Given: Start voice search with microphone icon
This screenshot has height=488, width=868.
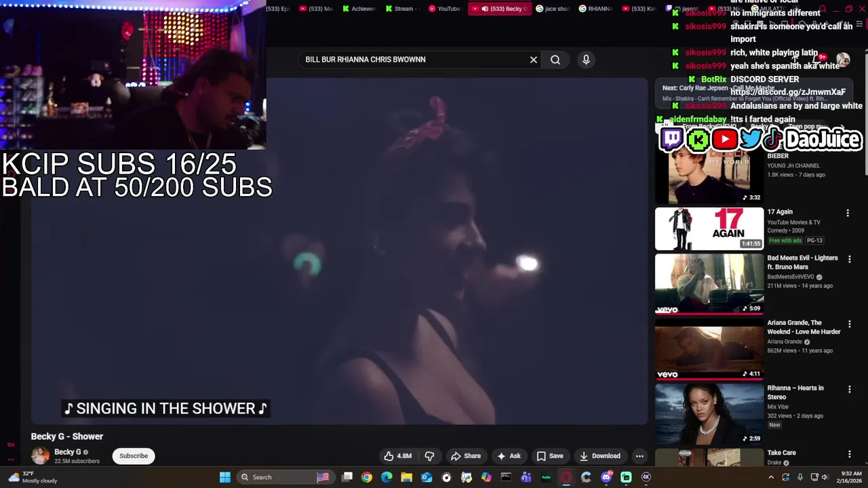Looking at the screenshot, I should tap(586, 60).
